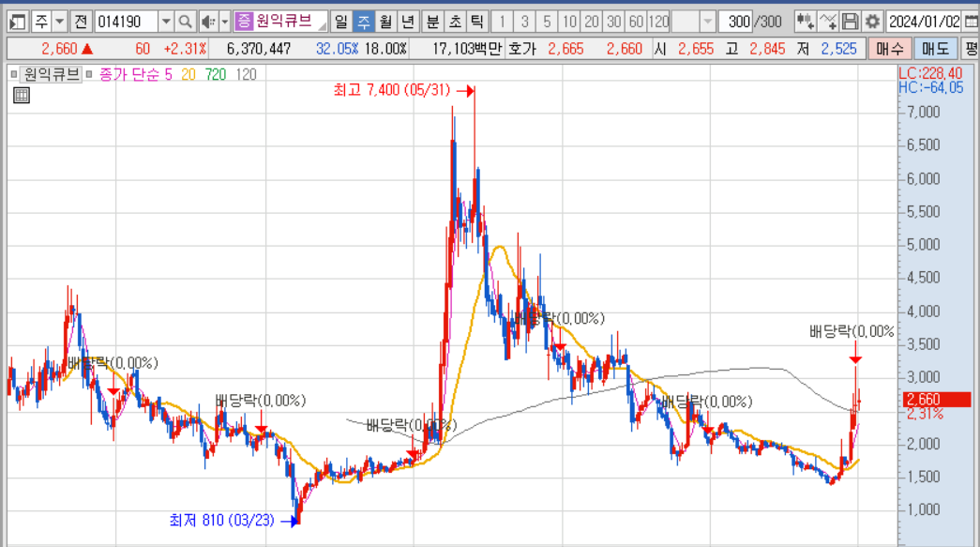980x547 pixels.
Task: Click the high price 2,845 value
Action: pos(767,49)
